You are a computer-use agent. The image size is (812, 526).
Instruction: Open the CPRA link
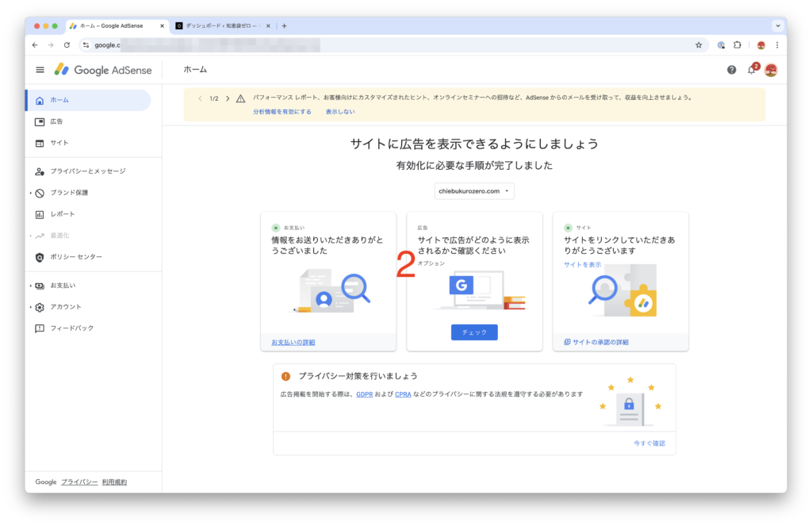click(403, 394)
